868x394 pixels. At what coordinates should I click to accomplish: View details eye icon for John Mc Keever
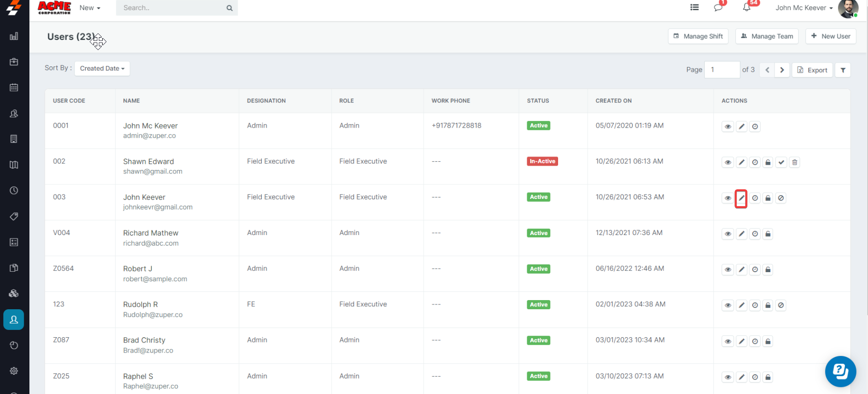click(x=728, y=127)
